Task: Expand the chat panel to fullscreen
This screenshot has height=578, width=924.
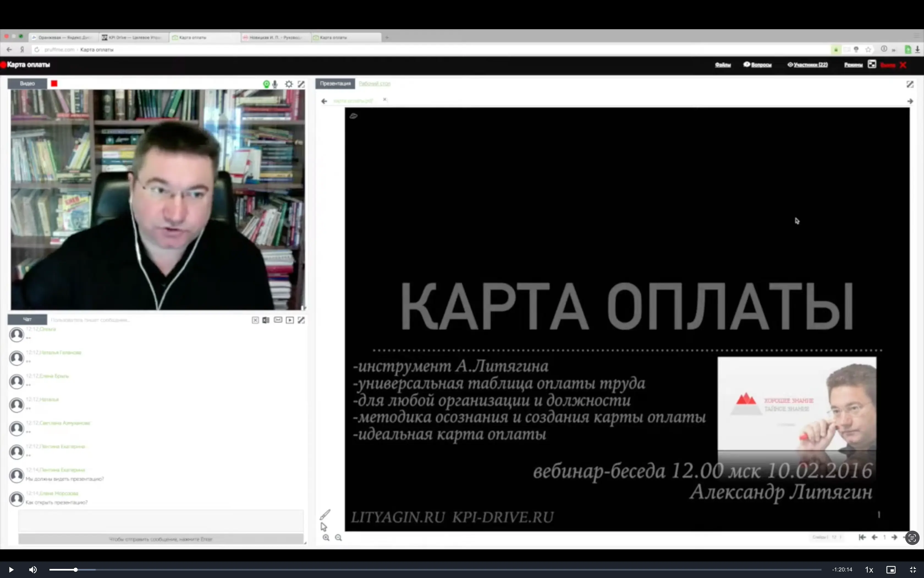Action: tap(301, 320)
